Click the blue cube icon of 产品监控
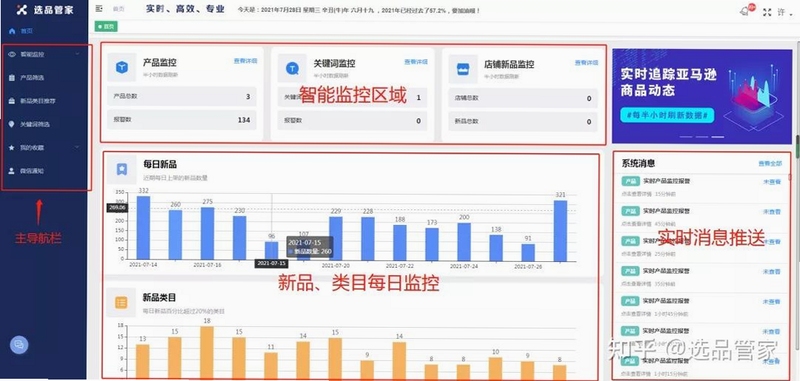This screenshot has width=800, height=381. 121,67
